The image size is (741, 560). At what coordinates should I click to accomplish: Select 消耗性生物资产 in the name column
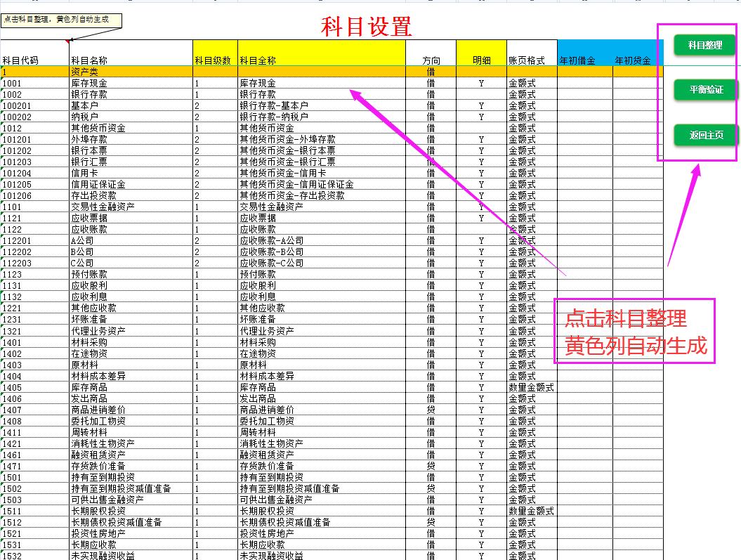[x=131, y=444]
